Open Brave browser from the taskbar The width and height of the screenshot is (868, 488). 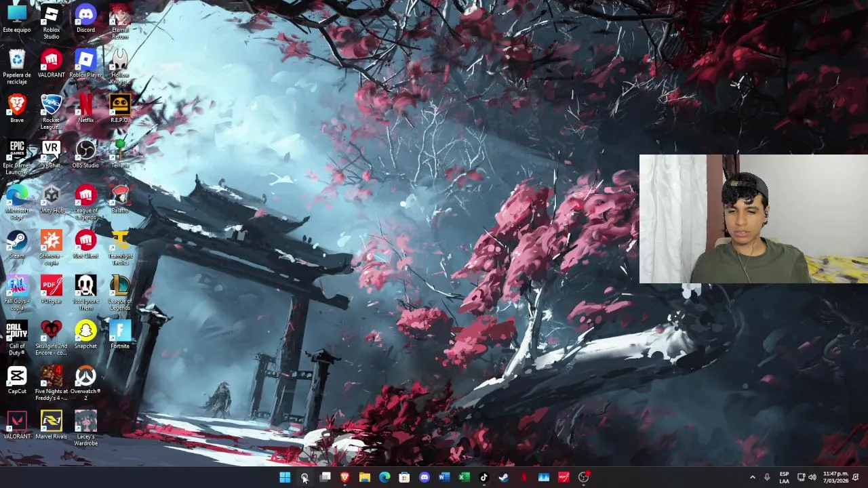click(x=344, y=477)
